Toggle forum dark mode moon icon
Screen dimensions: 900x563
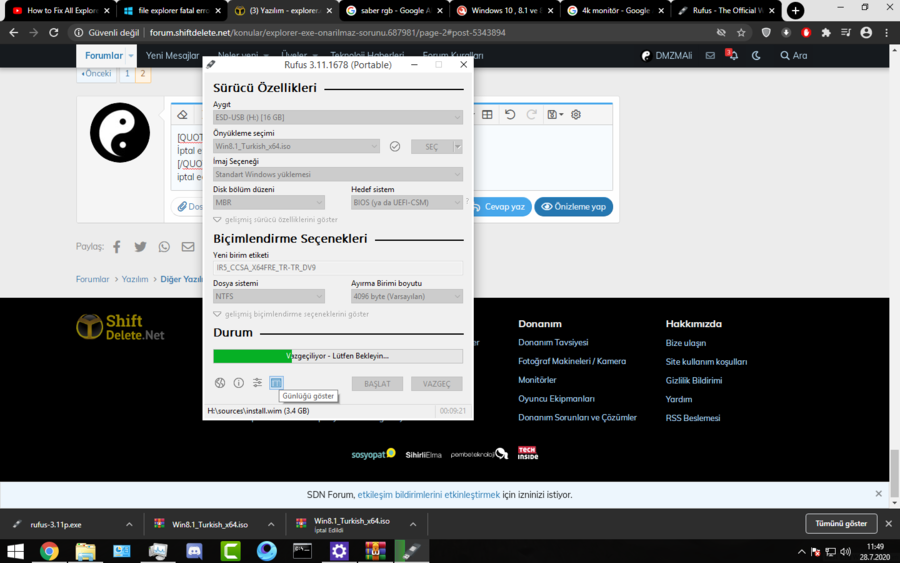[x=756, y=56]
